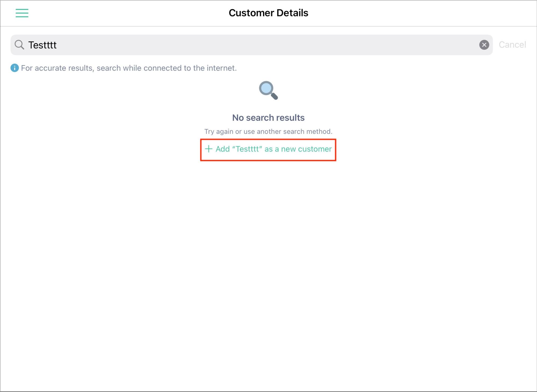This screenshot has height=392, width=537.
Task: Clear the search text with X button
Action: pos(484,45)
